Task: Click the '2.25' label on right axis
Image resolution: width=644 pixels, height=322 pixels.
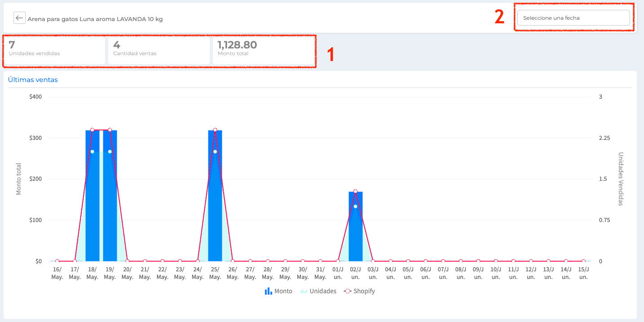Action: coord(605,138)
